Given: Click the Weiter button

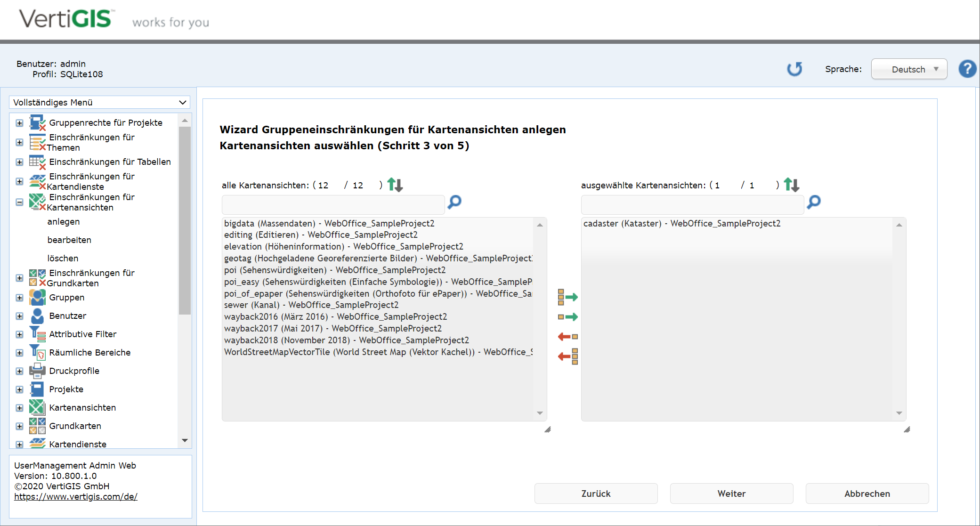Looking at the screenshot, I should pyautogui.click(x=731, y=494).
